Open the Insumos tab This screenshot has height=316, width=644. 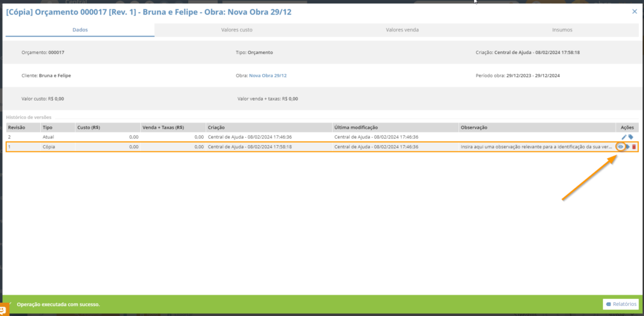562,30
